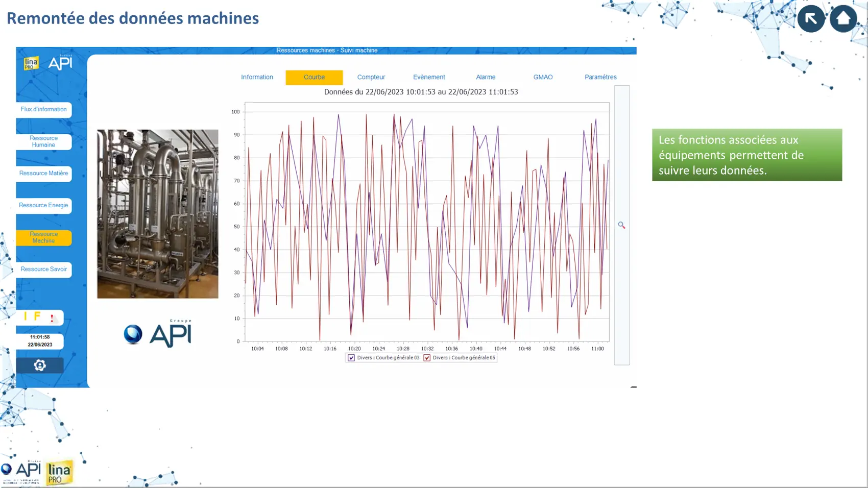Click the machine equipment photo
This screenshot has height=488, width=868.
click(158, 213)
